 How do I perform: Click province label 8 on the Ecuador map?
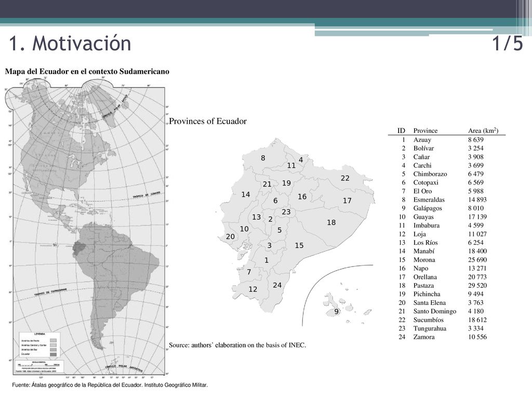[x=263, y=158]
